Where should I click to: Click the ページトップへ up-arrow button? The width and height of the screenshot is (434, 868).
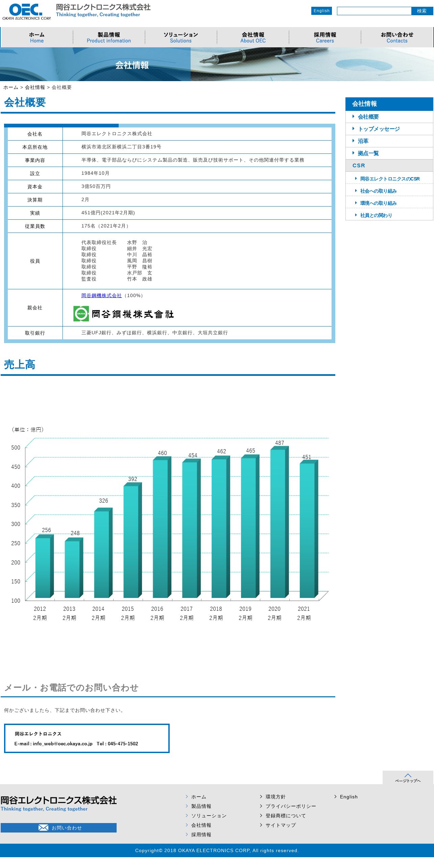[x=408, y=777]
